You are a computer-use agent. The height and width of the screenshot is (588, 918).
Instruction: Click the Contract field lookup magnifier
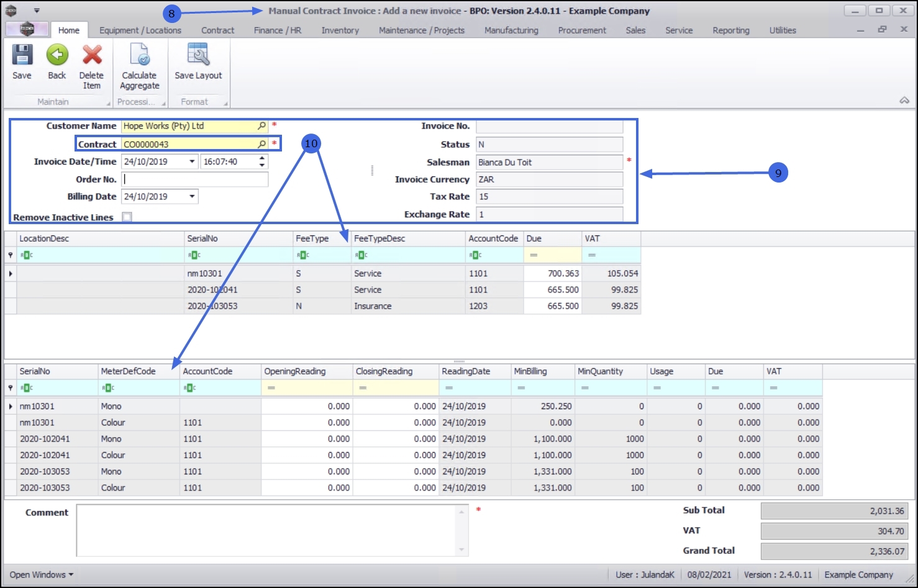coord(261,144)
